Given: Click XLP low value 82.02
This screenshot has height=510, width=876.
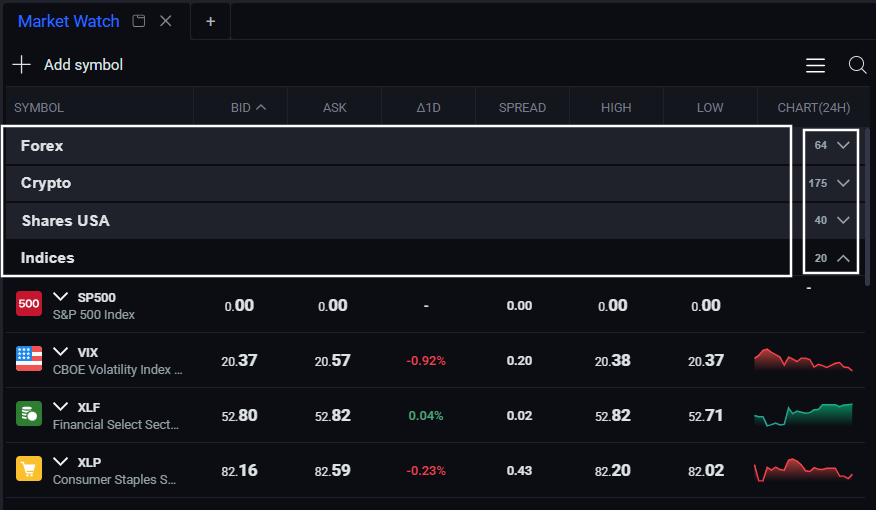Looking at the screenshot, I should 706,470.
